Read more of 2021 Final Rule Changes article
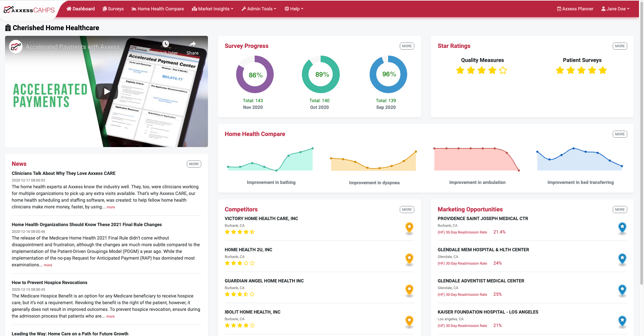This screenshot has width=644, height=336. [x=48, y=265]
